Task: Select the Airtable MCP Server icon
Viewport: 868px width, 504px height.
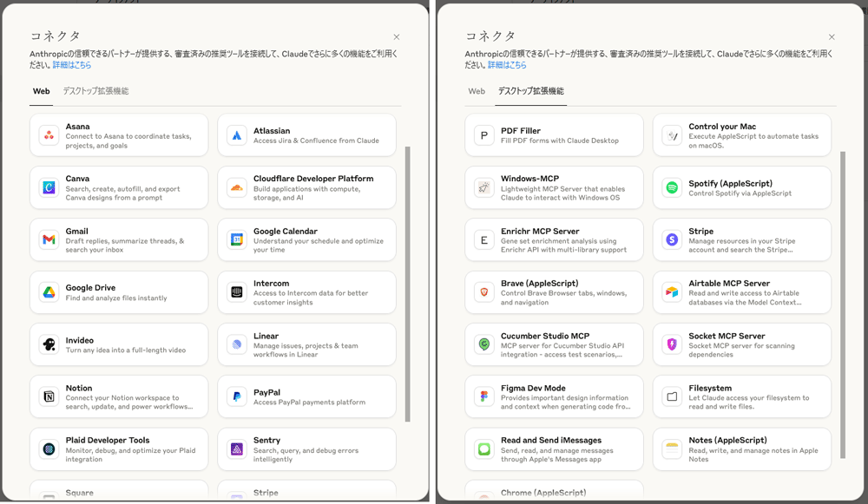Action: pyautogui.click(x=672, y=292)
